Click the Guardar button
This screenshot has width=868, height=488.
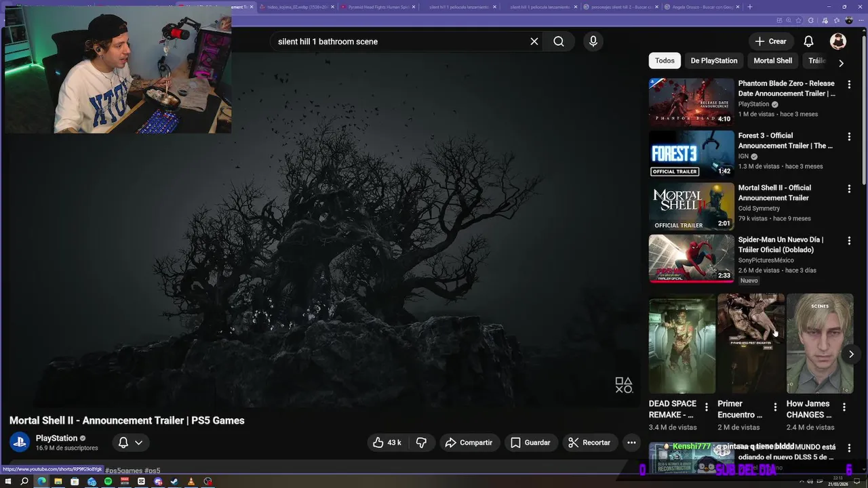coord(530,443)
